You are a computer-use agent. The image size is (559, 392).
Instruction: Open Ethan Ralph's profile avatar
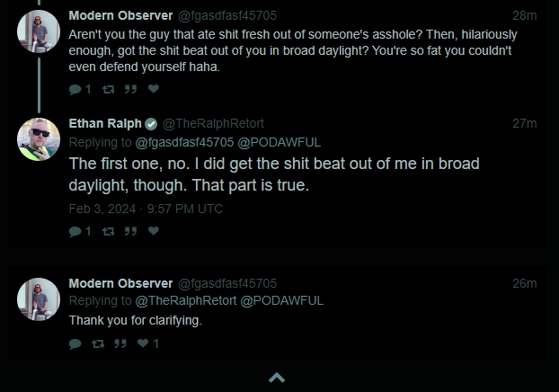39,139
